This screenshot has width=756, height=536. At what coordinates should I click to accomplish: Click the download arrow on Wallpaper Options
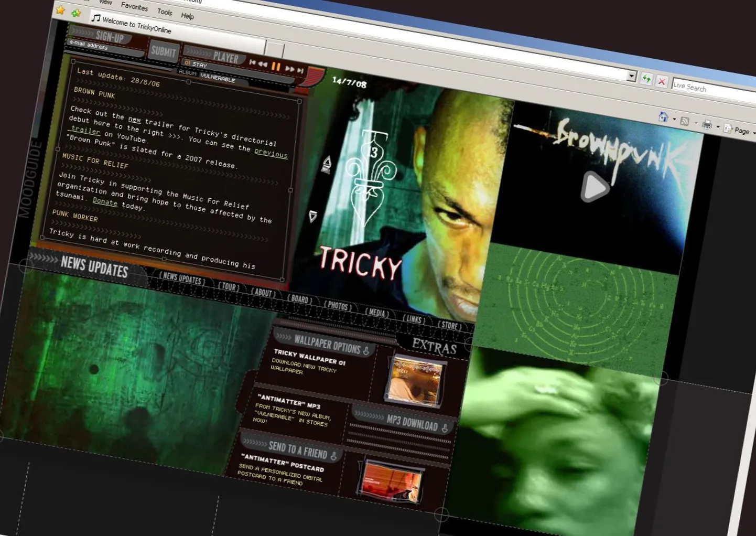[x=366, y=351]
